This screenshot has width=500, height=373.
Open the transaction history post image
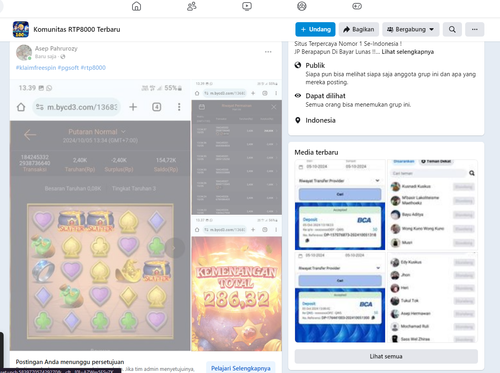point(237,147)
